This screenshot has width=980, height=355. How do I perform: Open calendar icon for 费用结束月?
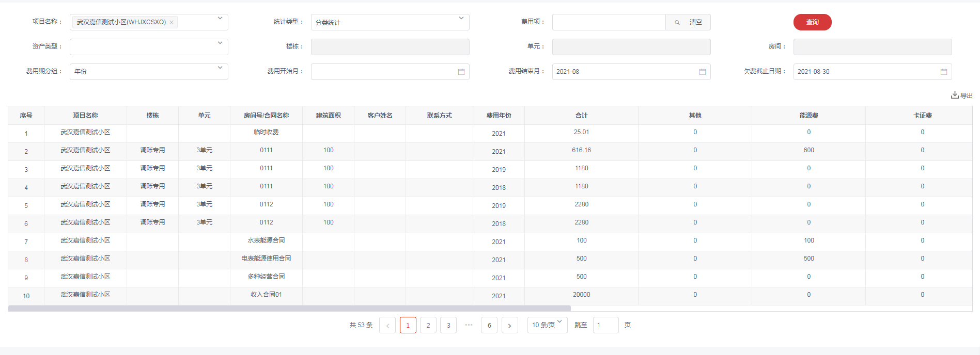(x=703, y=72)
